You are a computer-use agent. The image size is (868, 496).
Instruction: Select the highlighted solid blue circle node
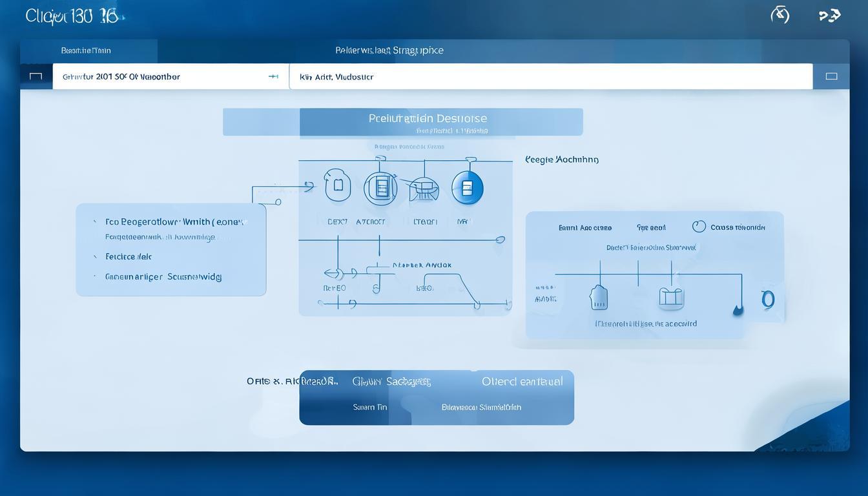point(467,188)
